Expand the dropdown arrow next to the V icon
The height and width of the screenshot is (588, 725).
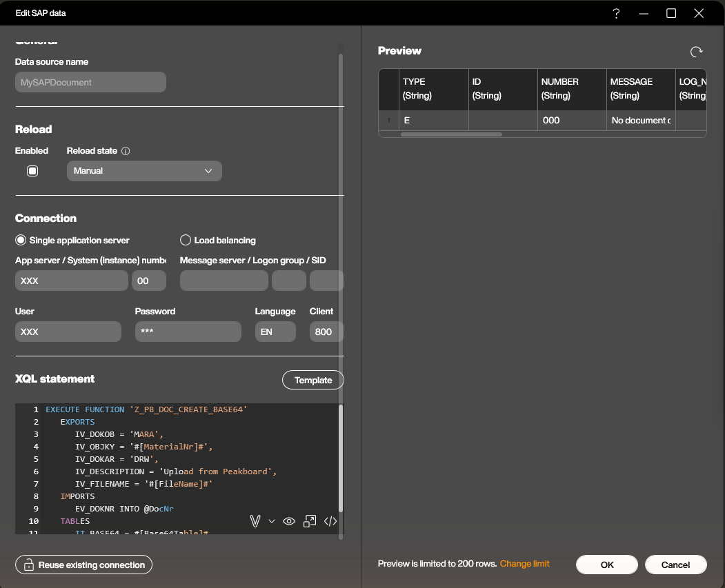click(272, 521)
